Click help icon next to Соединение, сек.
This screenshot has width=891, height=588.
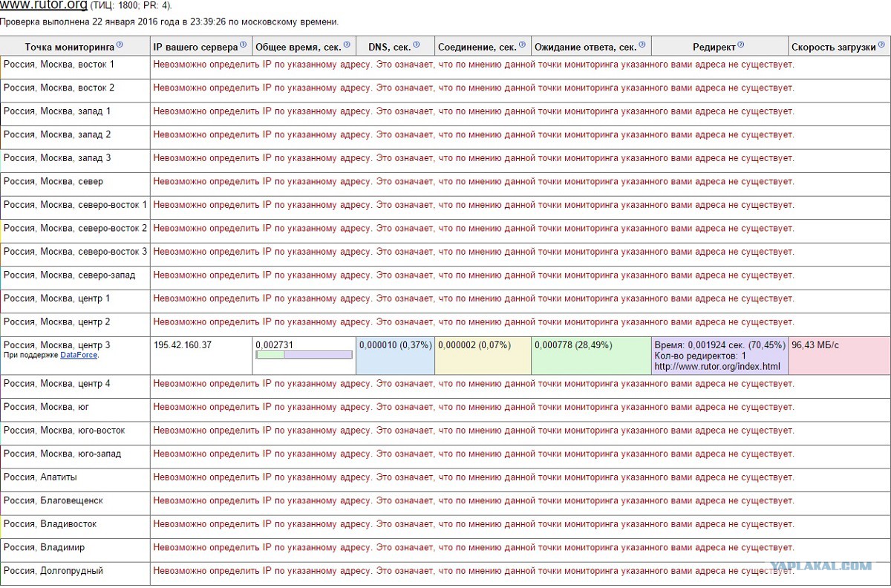[x=522, y=45]
